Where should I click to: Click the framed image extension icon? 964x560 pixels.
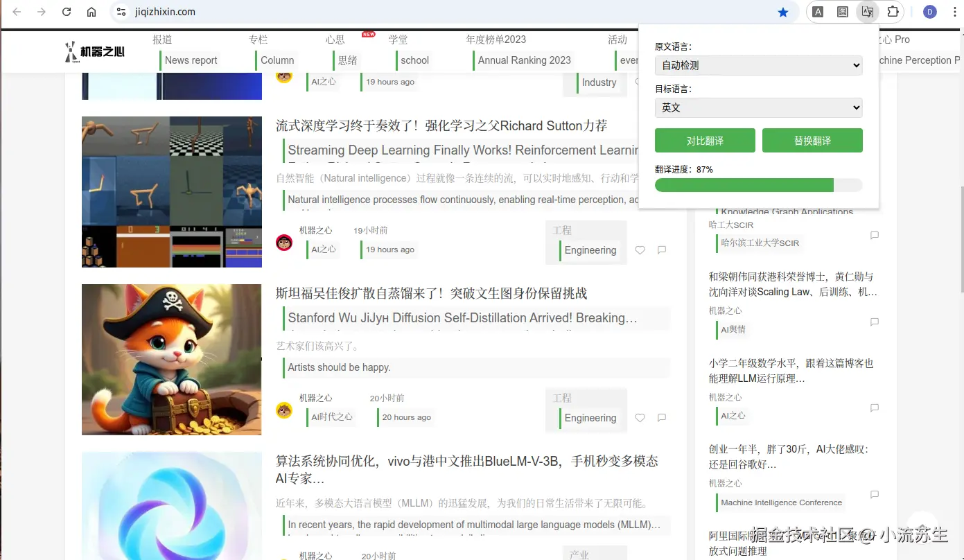(842, 12)
